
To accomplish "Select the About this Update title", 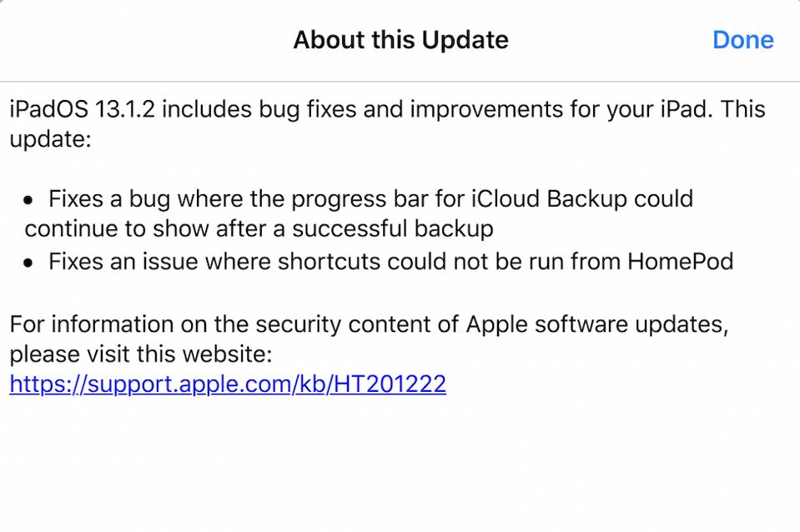I will (x=400, y=39).
